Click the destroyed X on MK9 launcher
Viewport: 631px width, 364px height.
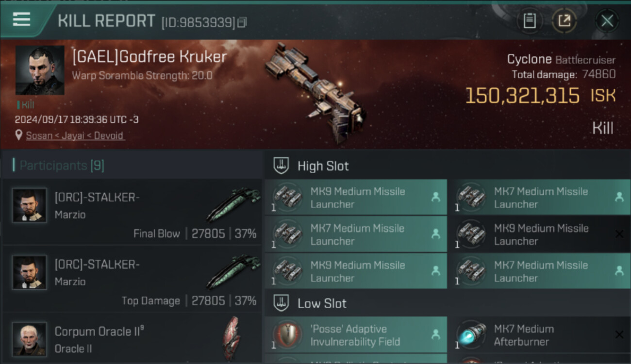tap(619, 234)
